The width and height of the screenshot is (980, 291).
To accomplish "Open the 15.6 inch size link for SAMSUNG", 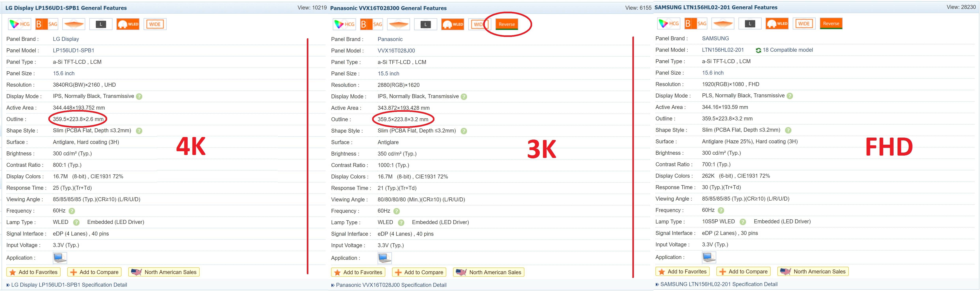I will tap(713, 73).
